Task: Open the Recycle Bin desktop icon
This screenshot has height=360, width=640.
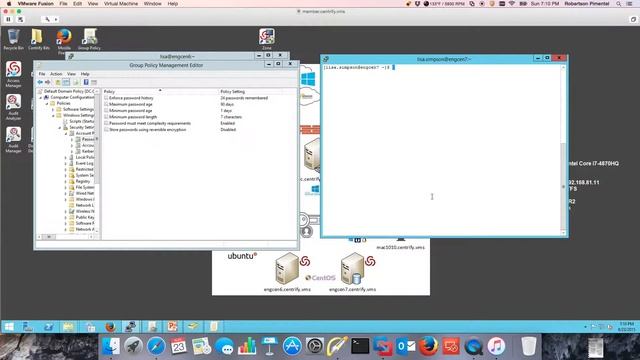Action: pos(13,39)
